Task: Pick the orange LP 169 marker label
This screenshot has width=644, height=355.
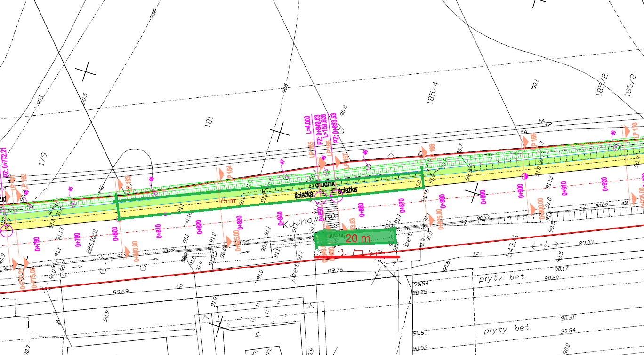Action: coord(533,142)
